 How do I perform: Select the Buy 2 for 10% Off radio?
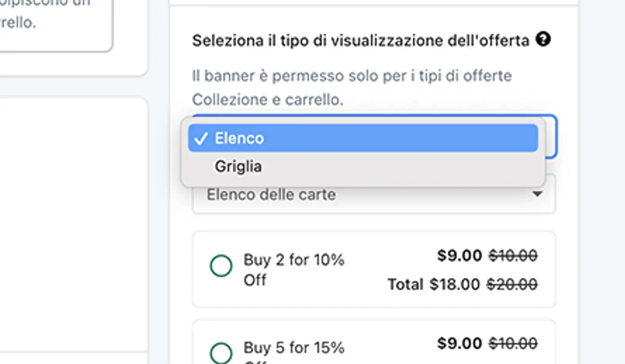click(x=221, y=266)
